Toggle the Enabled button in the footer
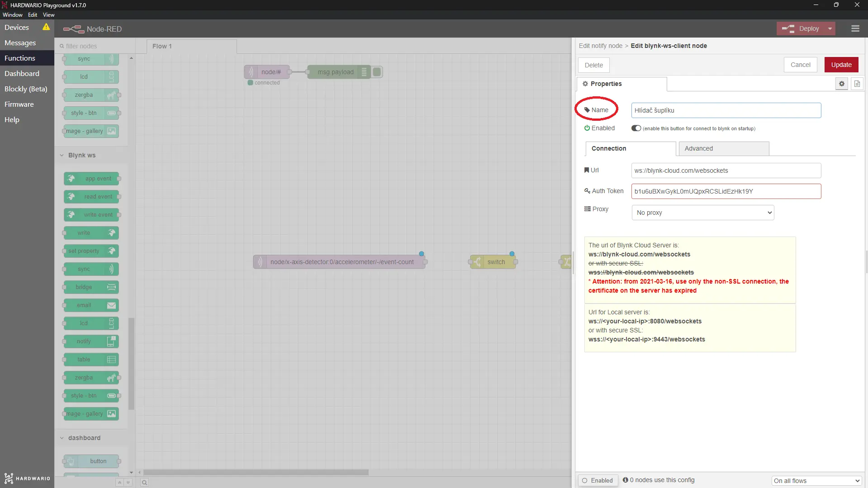Image resolution: width=868 pixels, height=488 pixels. pyautogui.click(x=598, y=480)
